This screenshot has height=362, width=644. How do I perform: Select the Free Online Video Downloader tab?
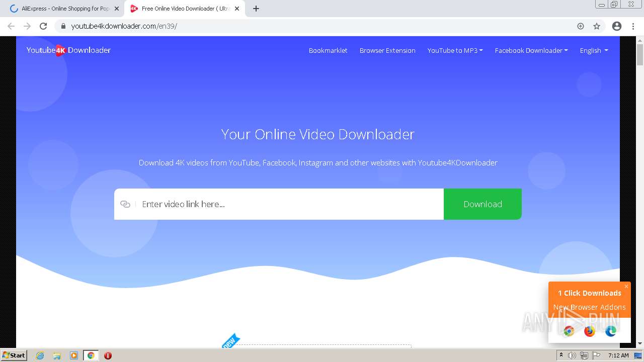pyautogui.click(x=184, y=9)
